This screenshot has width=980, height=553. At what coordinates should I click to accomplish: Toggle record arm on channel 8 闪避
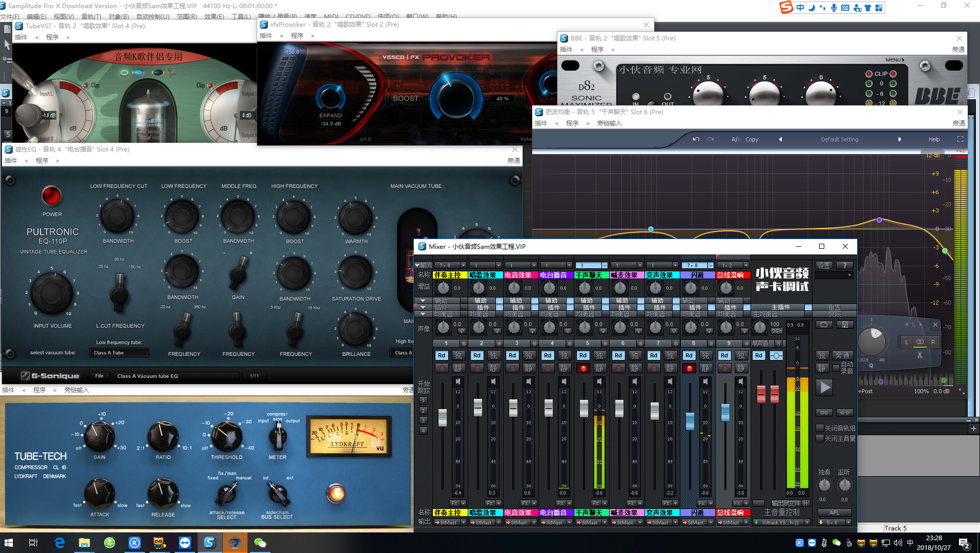[x=689, y=368]
